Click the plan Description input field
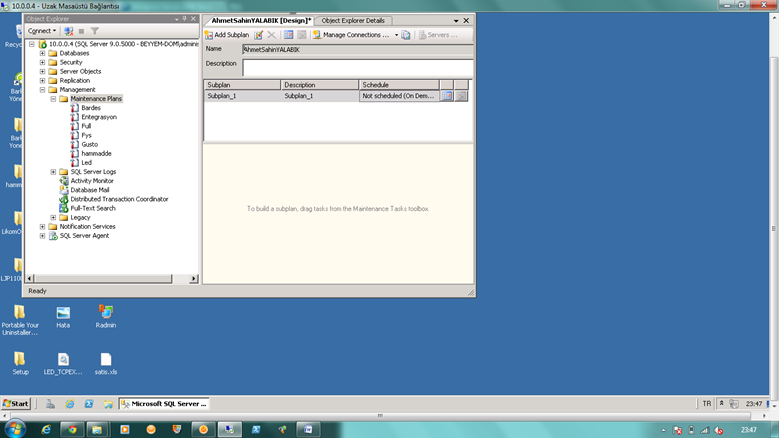Viewport: 779px width, 438px height. coord(357,68)
